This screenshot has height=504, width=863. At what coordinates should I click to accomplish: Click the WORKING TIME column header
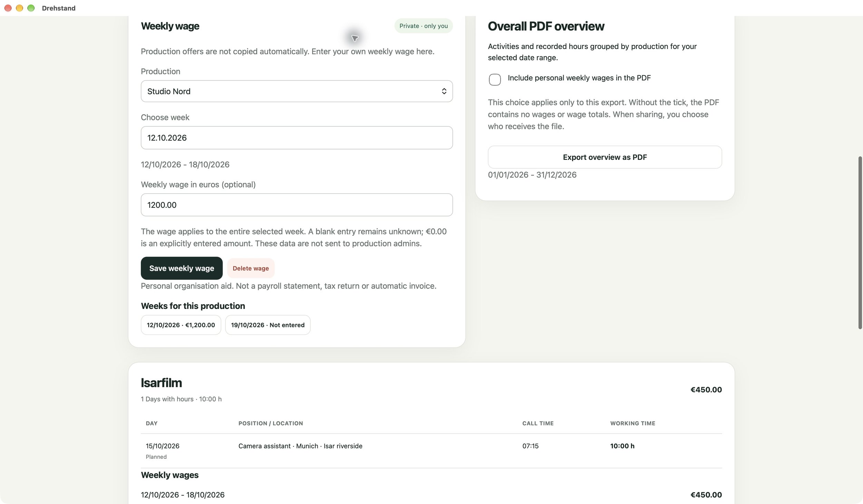pyautogui.click(x=632, y=423)
